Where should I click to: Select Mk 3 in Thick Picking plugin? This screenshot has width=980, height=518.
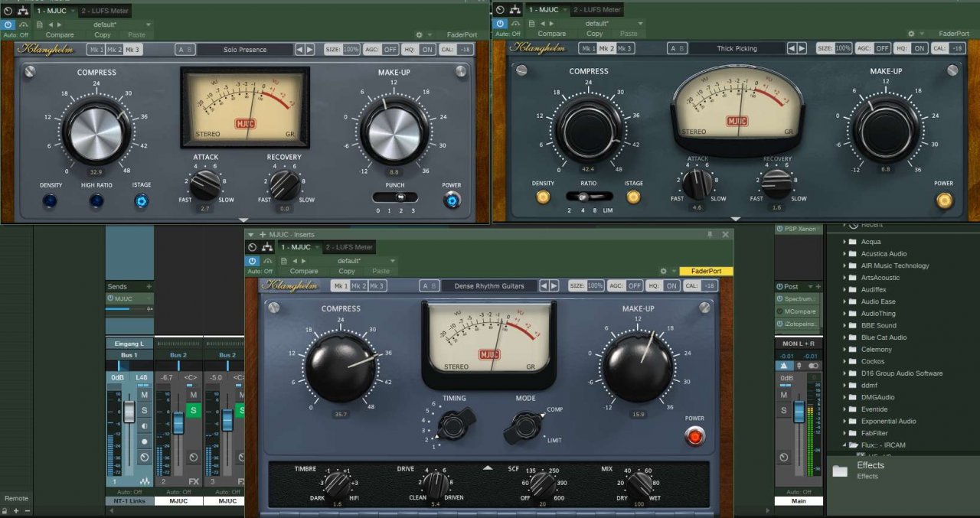pos(625,48)
